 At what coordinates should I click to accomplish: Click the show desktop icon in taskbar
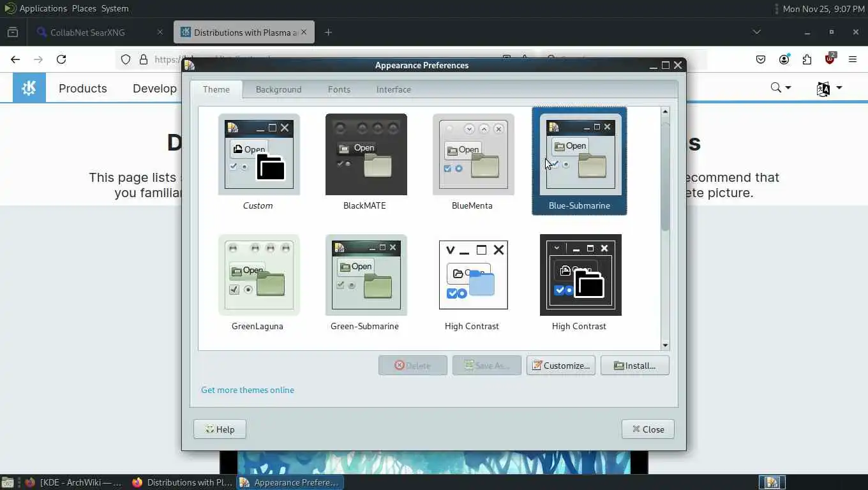[7, 482]
